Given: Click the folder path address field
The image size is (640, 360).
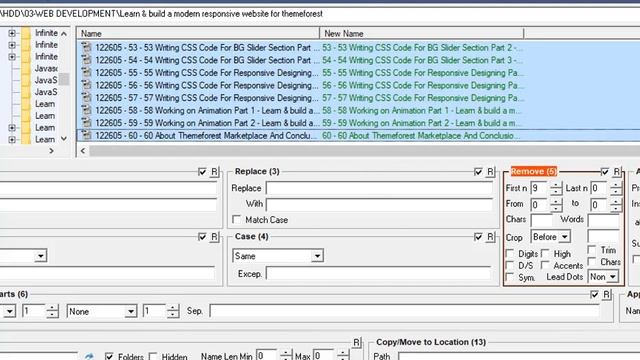Looking at the screenshot, I should [320, 14].
